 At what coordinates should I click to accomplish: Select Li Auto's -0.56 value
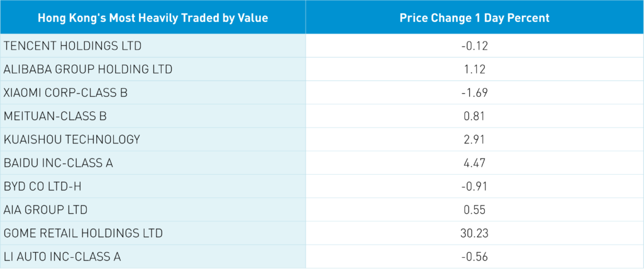click(x=474, y=257)
